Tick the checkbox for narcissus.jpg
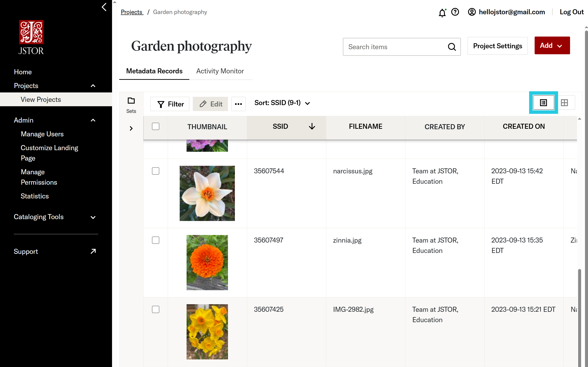The image size is (588, 367). 156,171
